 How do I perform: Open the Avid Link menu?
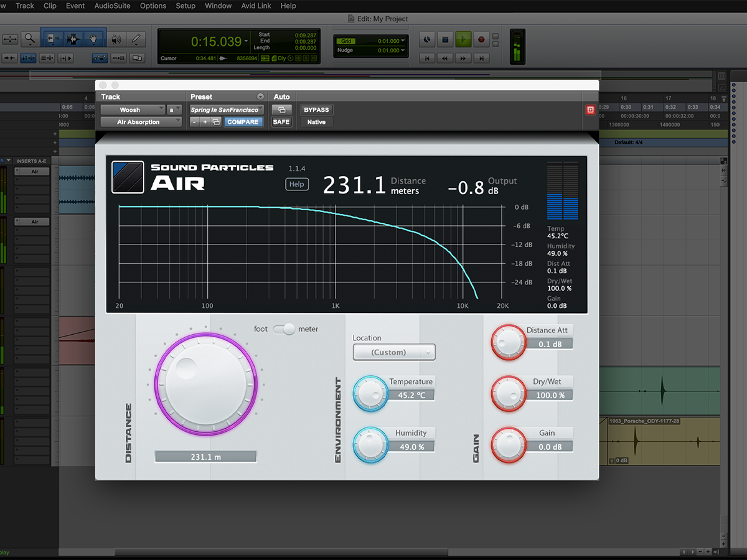[x=257, y=6]
